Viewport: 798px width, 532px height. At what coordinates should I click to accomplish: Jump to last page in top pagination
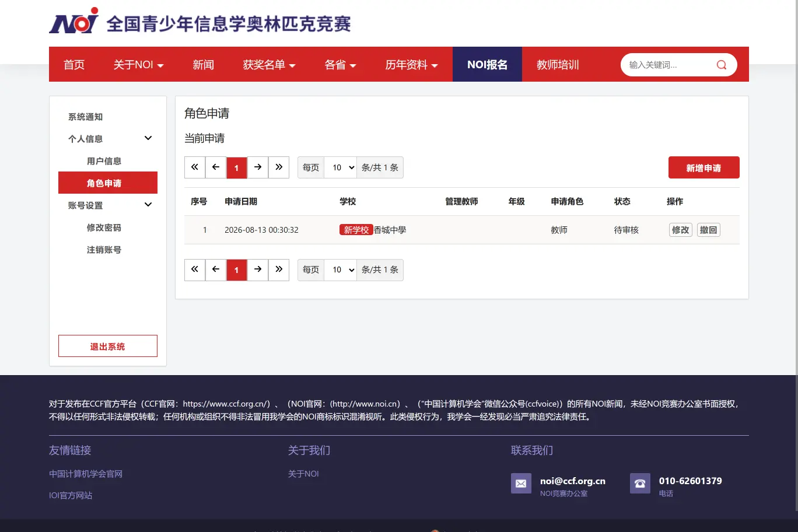[279, 167]
